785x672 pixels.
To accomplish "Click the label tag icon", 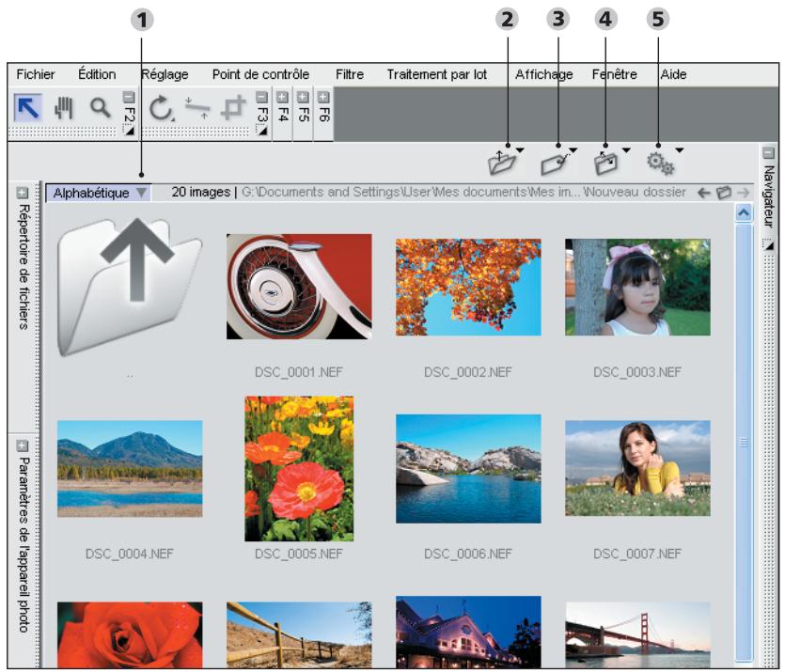I will [555, 163].
